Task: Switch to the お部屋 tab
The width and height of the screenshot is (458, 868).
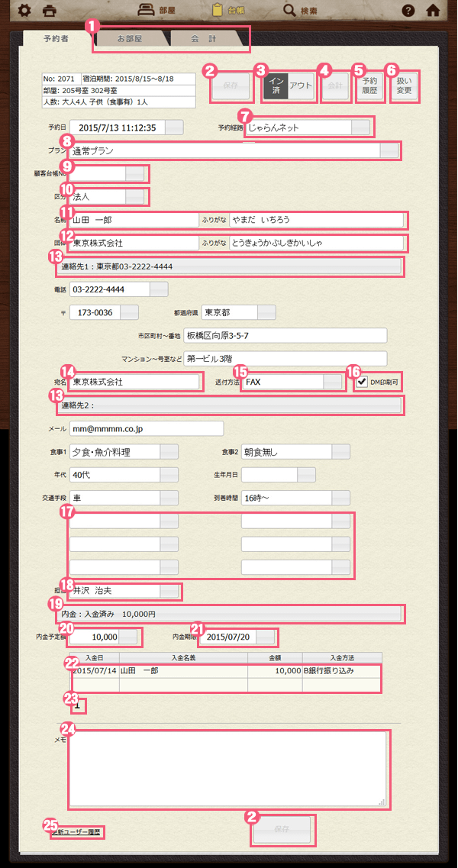Action: click(129, 38)
